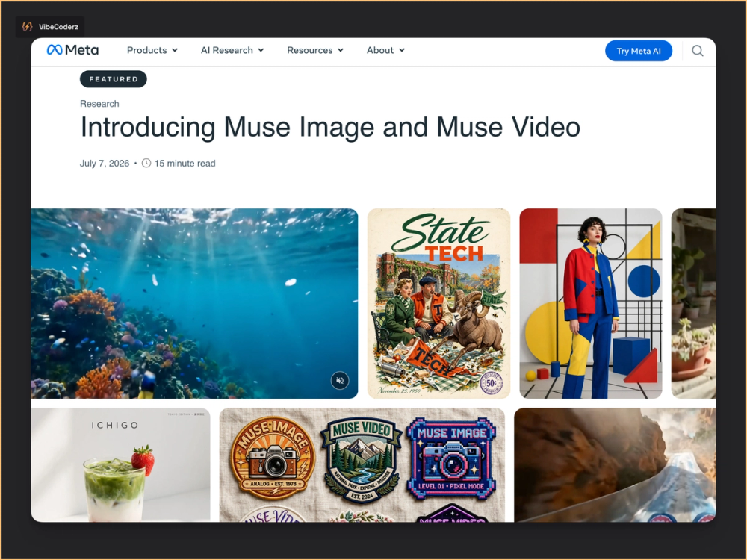
Task: Click the clock icon beside read time
Action: [146, 163]
